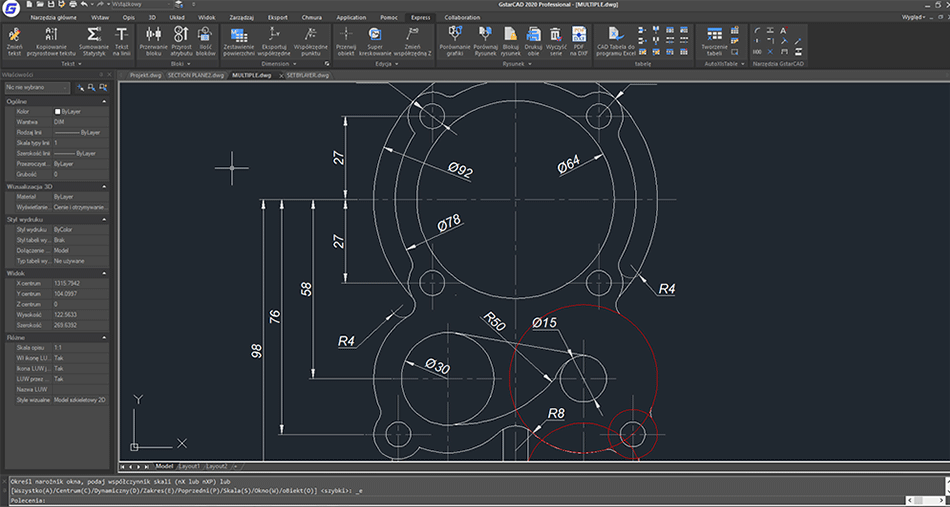950x507 pixels.
Task: Click the Przerwanie bloku icon
Action: (x=154, y=35)
